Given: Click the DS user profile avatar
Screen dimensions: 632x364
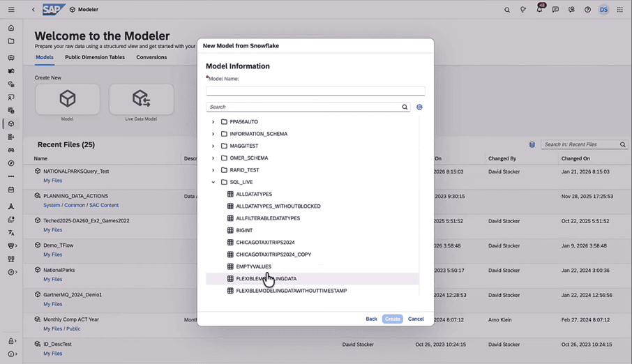Looking at the screenshot, I should [x=603, y=10].
